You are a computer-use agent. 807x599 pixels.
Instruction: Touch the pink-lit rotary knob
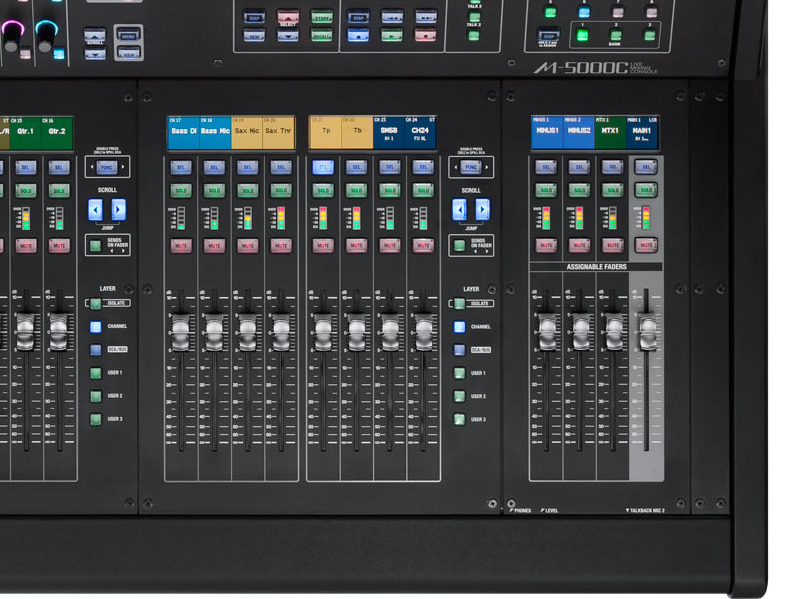(x=12, y=35)
